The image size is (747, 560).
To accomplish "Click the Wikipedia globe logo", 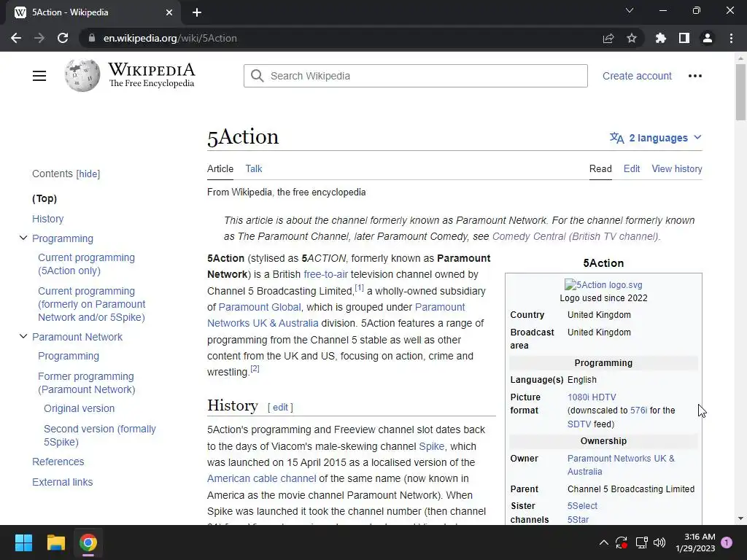I will (x=82, y=76).
